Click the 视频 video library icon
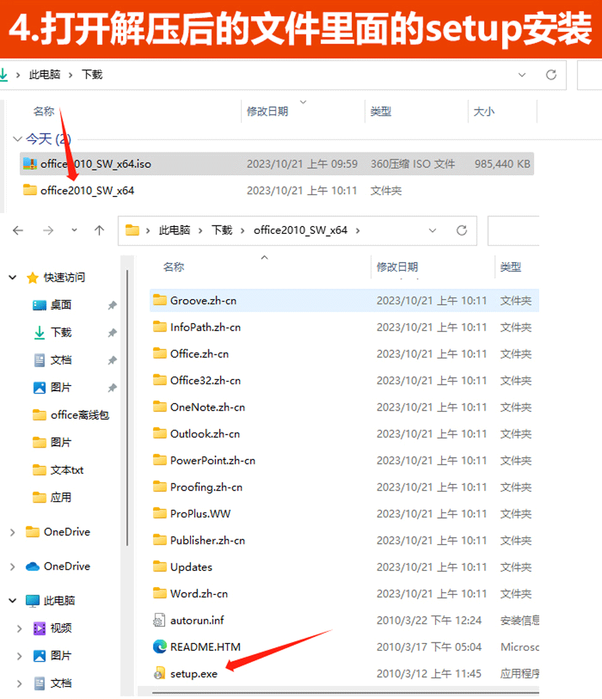The width and height of the screenshot is (602, 700). click(x=39, y=629)
